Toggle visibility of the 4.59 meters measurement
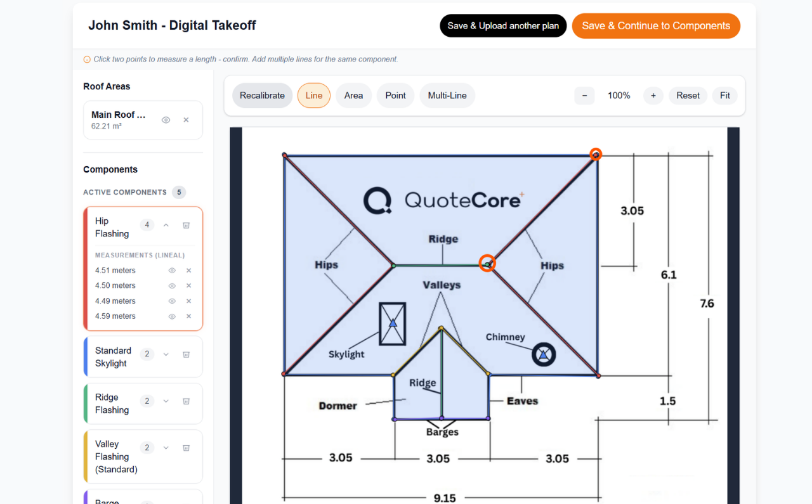 click(x=172, y=316)
